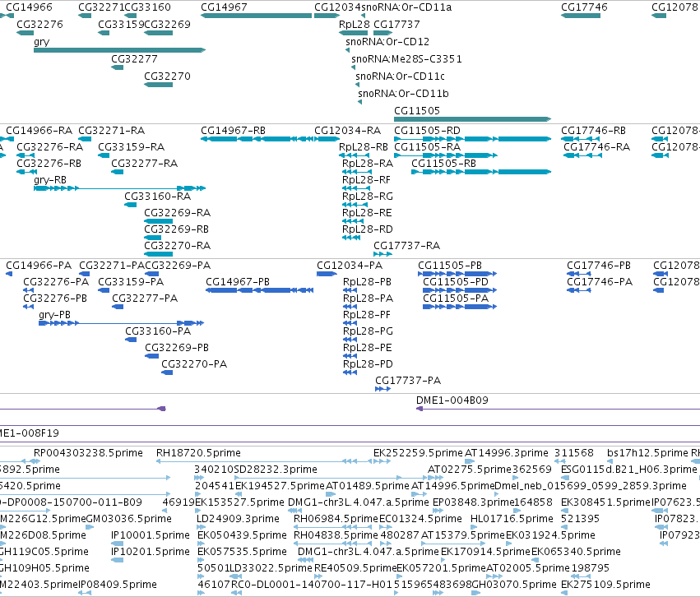This screenshot has height=597, width=700.
Task: Open the CG32269-RB transcript label
Action: pos(176,229)
